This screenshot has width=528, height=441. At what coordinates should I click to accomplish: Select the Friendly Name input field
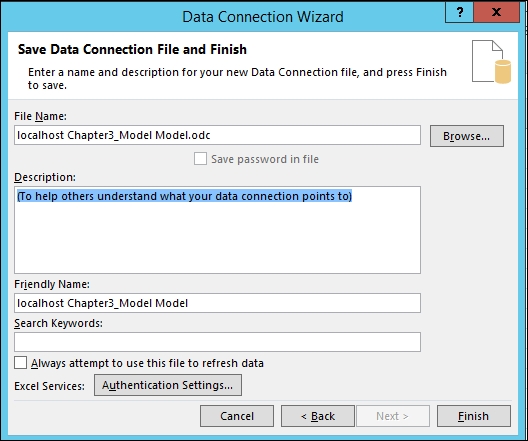(217, 303)
